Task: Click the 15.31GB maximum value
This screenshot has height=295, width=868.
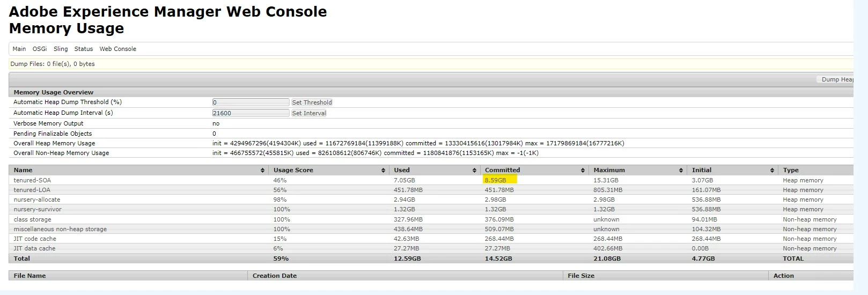Action: [606, 180]
